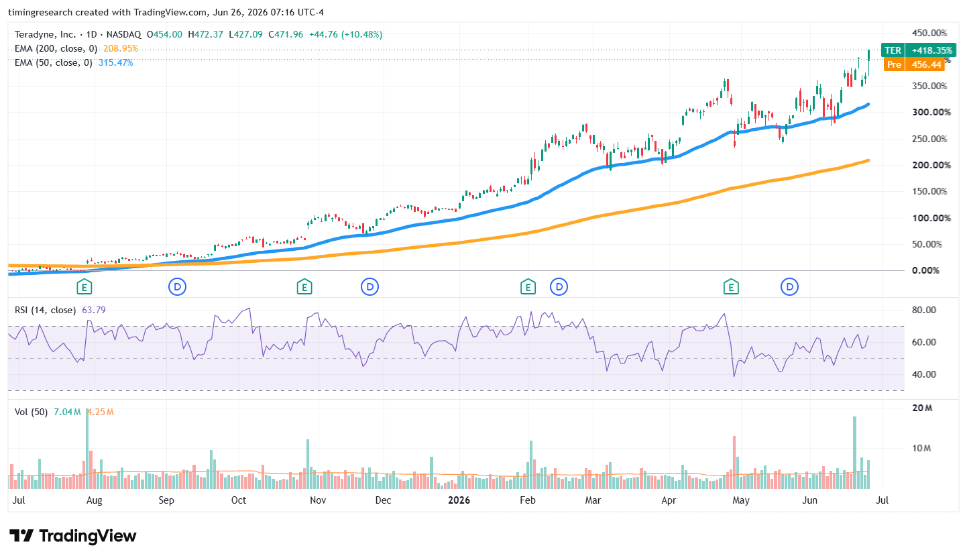Click the earnings E marker near August
The image size is (967, 560).
84,288
